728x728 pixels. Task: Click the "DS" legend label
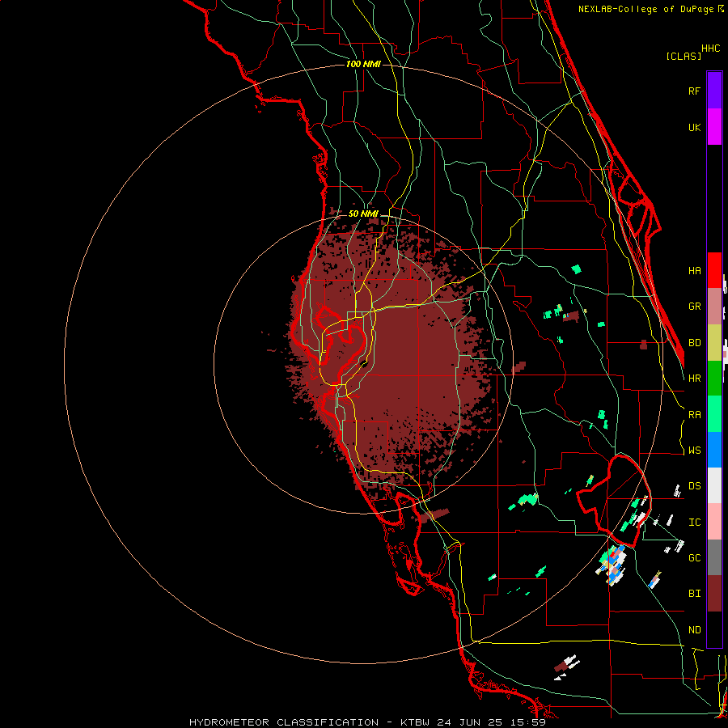[694, 486]
